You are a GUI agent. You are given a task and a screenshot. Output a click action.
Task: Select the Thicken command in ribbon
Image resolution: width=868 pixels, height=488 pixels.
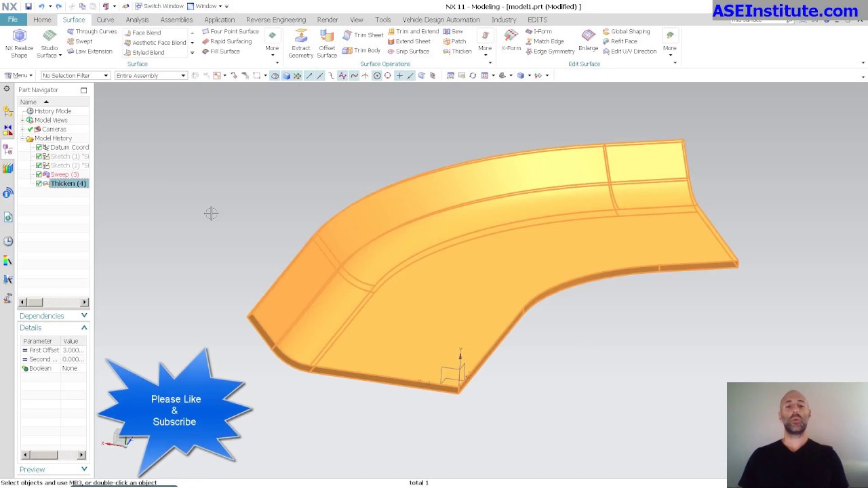point(457,52)
